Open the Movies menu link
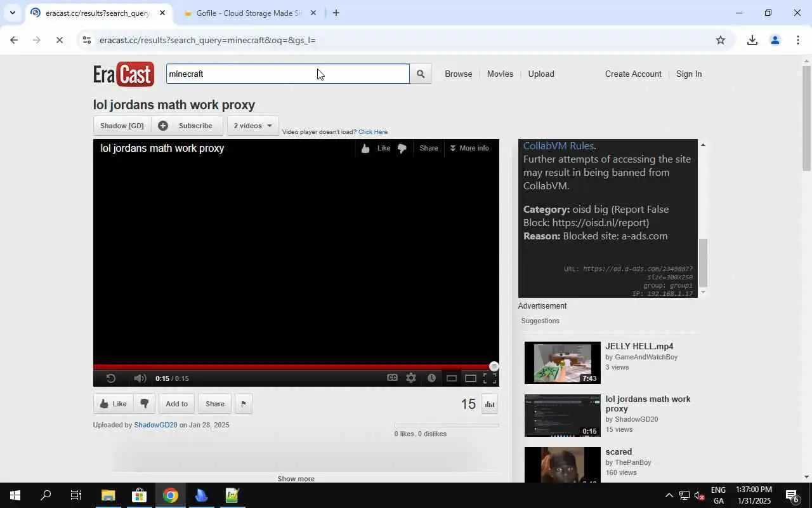Screen dimensions: 812x508 [500, 74]
